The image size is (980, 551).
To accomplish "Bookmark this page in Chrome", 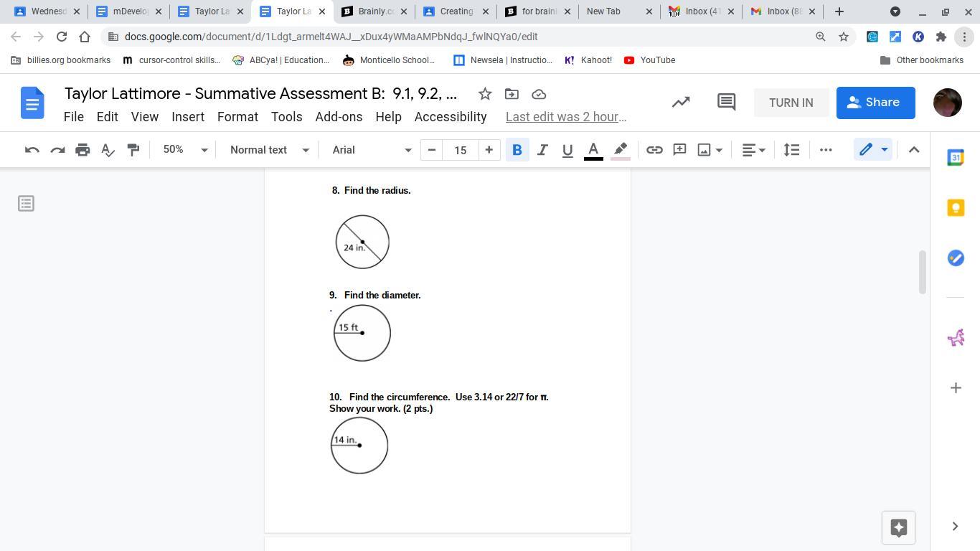I will (844, 37).
